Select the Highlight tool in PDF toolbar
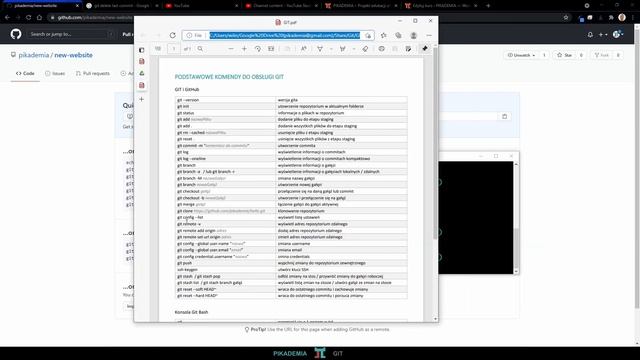640x360 pixels. pos(342,49)
